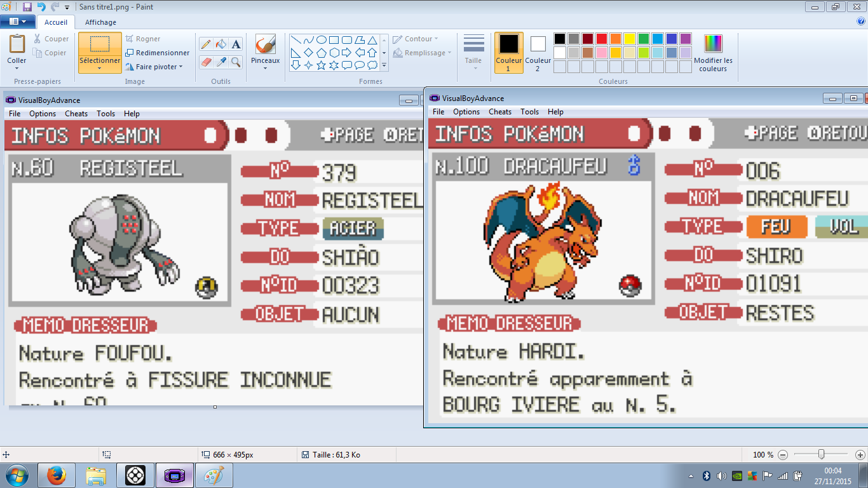Zoom out with the minus button
Image resolution: width=868 pixels, height=488 pixels.
[x=783, y=455]
